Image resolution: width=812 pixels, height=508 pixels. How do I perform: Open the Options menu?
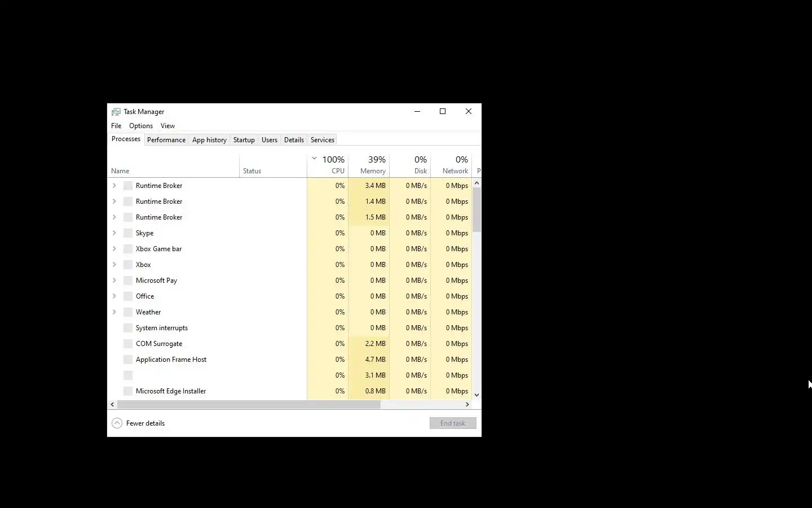coord(141,126)
